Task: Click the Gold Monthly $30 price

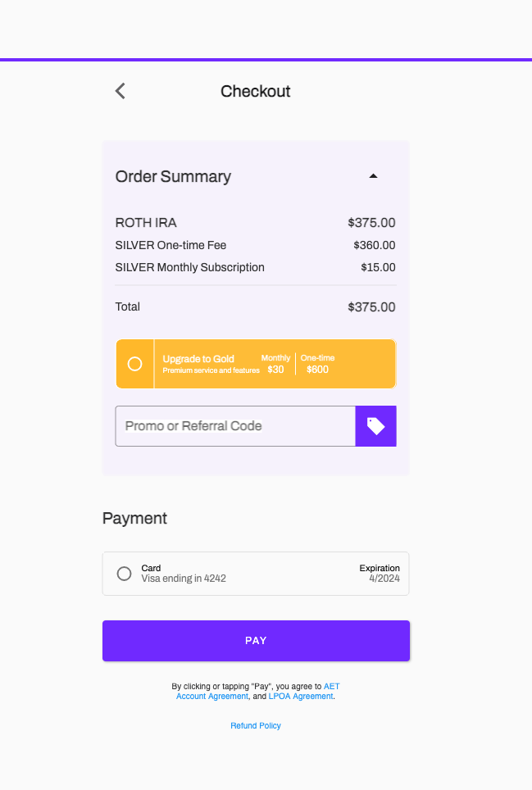Action: pyautogui.click(x=275, y=365)
